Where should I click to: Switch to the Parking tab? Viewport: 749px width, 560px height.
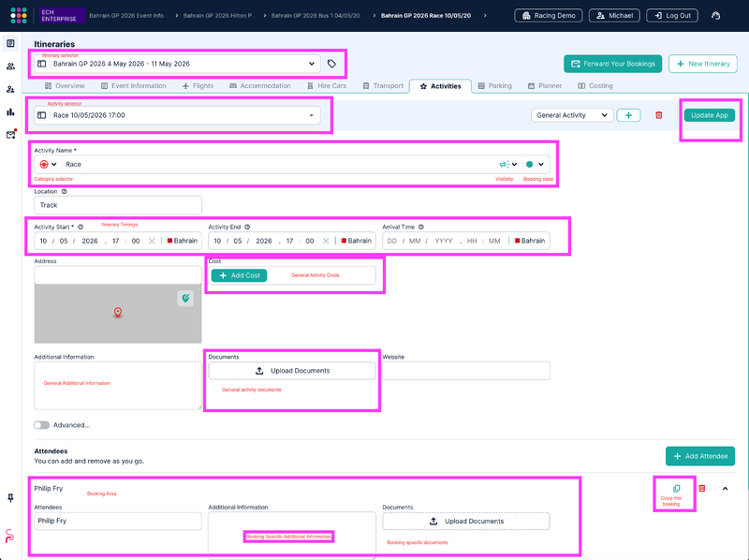(x=495, y=86)
